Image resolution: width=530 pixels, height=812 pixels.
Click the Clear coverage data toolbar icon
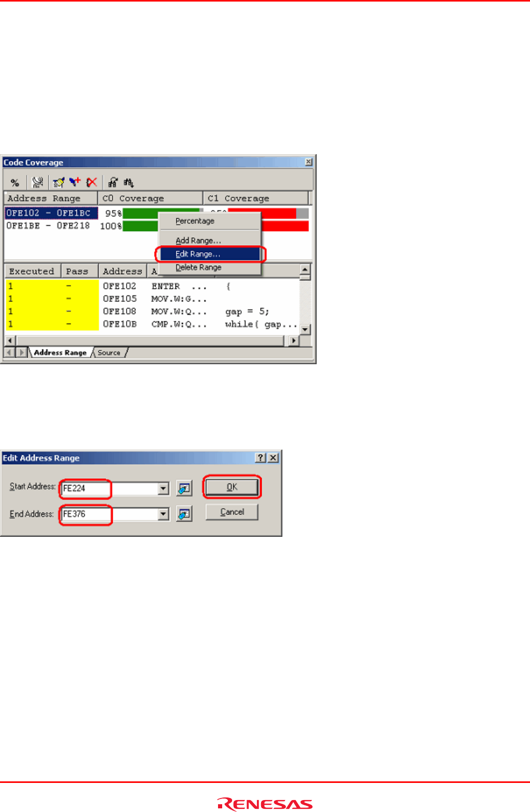coord(38,182)
